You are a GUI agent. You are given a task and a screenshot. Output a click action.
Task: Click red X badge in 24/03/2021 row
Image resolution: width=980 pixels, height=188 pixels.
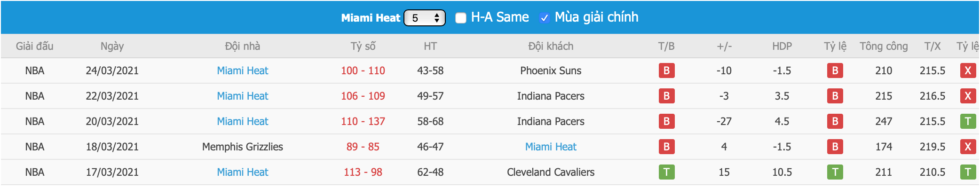[968, 70]
